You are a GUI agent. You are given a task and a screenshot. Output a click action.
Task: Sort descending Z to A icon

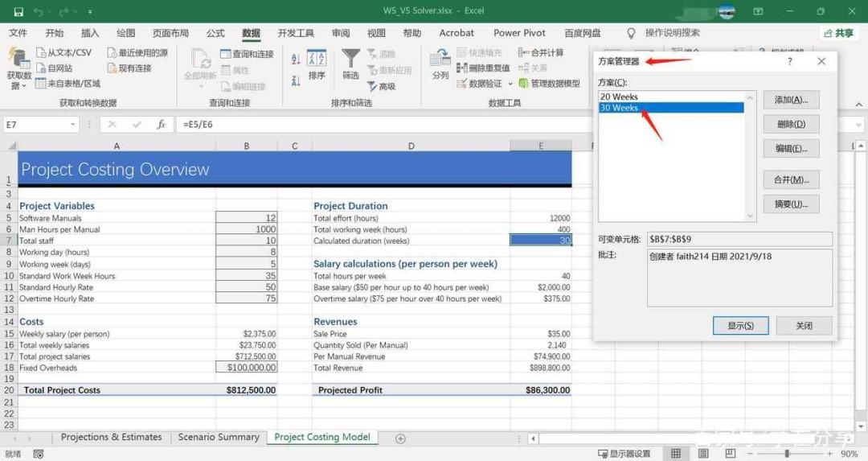pyautogui.click(x=296, y=81)
